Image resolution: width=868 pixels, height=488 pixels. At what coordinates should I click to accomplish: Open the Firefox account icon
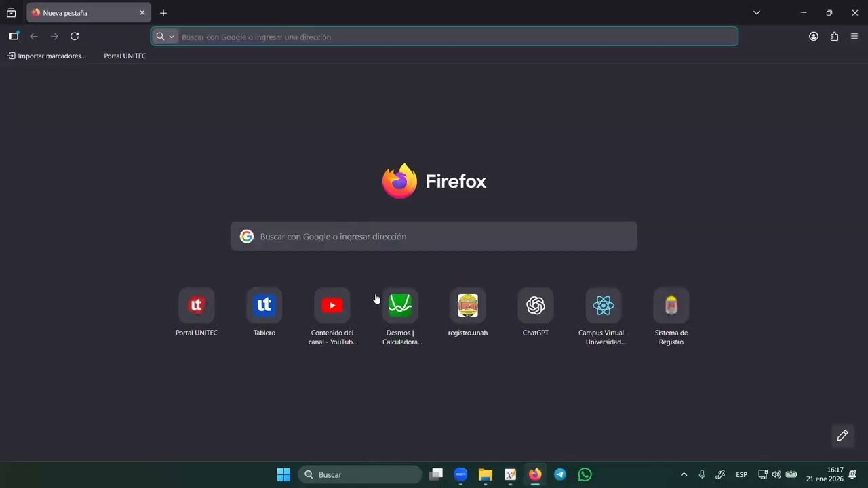click(x=814, y=37)
